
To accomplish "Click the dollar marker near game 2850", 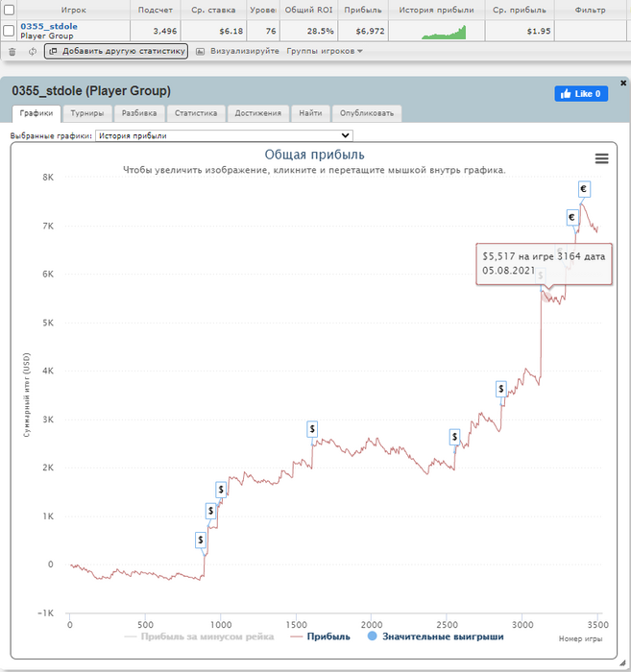I will [500, 389].
